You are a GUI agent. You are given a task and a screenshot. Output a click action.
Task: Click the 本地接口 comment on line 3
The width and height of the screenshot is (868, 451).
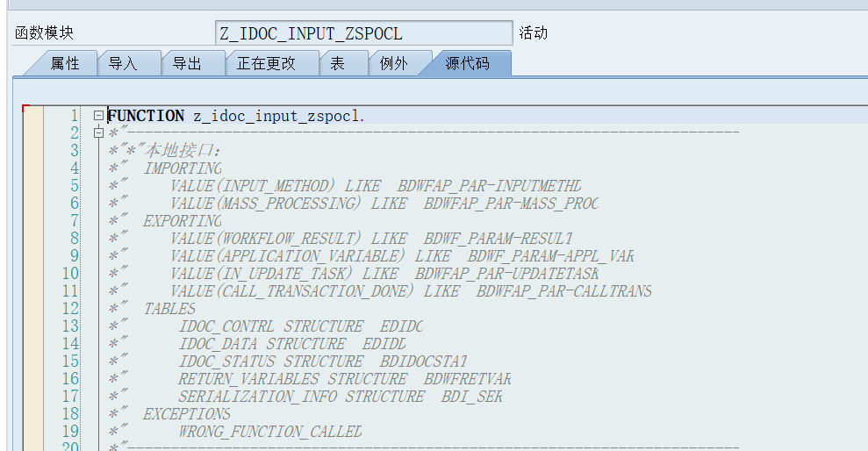183,151
